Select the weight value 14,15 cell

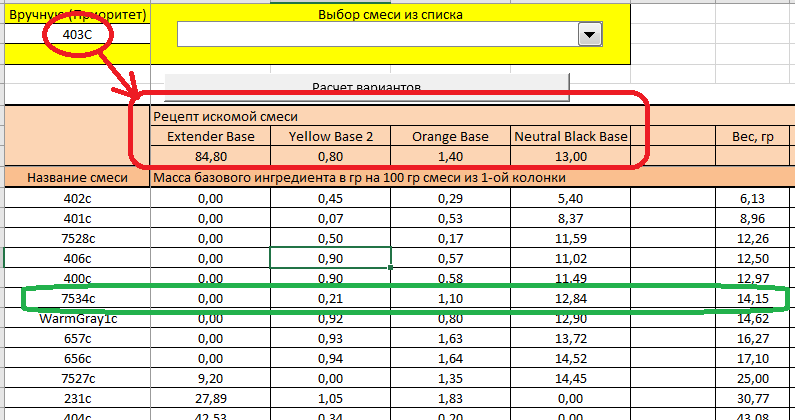(x=754, y=300)
